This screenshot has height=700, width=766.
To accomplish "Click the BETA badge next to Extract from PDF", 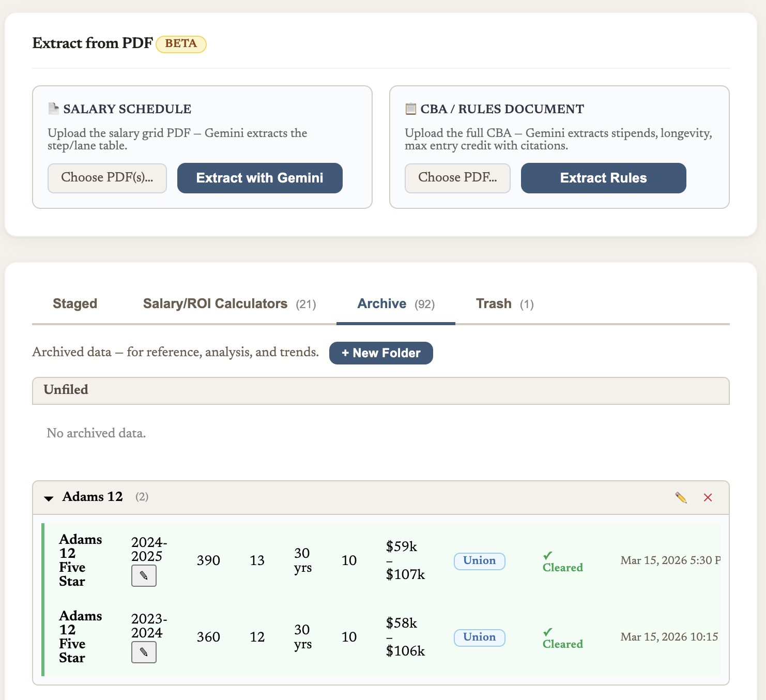I will click(180, 44).
